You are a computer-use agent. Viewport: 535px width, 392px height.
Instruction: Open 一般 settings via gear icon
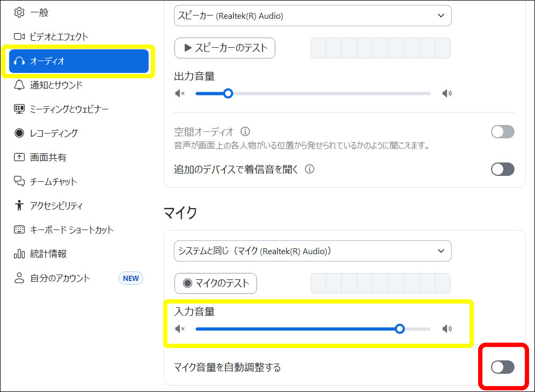20,12
